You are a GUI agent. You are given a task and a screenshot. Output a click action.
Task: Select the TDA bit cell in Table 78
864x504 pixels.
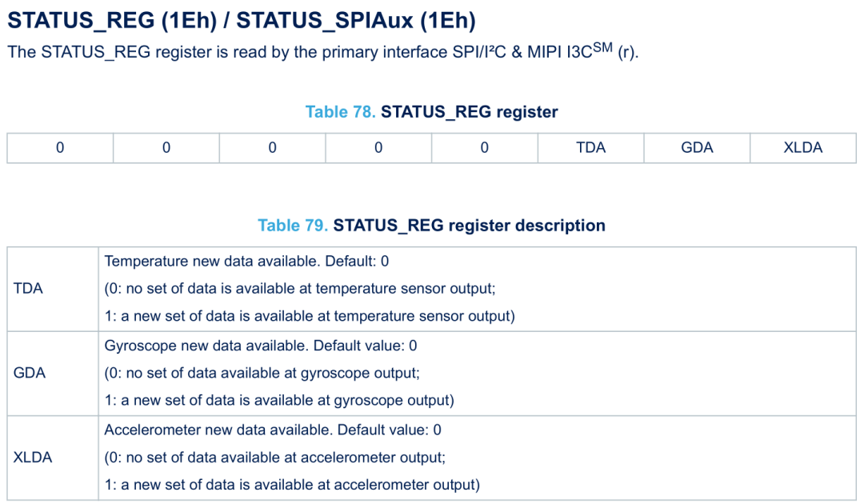pyautogui.click(x=590, y=148)
